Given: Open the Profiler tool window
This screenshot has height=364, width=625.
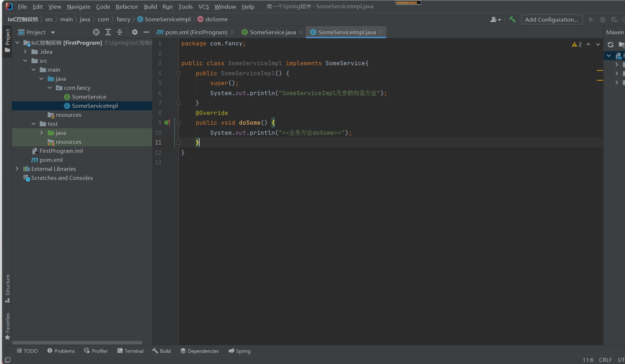Looking at the screenshot, I should [x=96, y=351].
